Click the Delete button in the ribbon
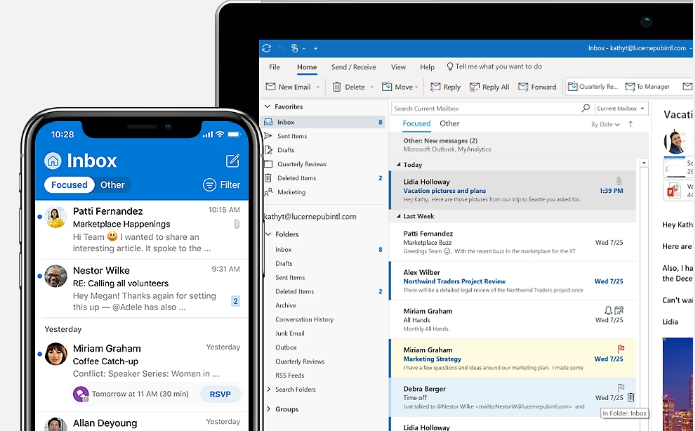 [349, 87]
